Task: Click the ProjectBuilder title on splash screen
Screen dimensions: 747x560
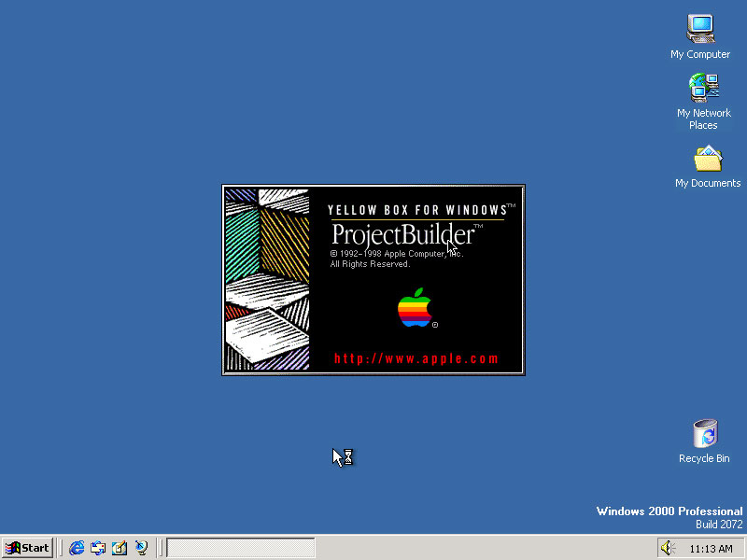Action: pos(402,234)
